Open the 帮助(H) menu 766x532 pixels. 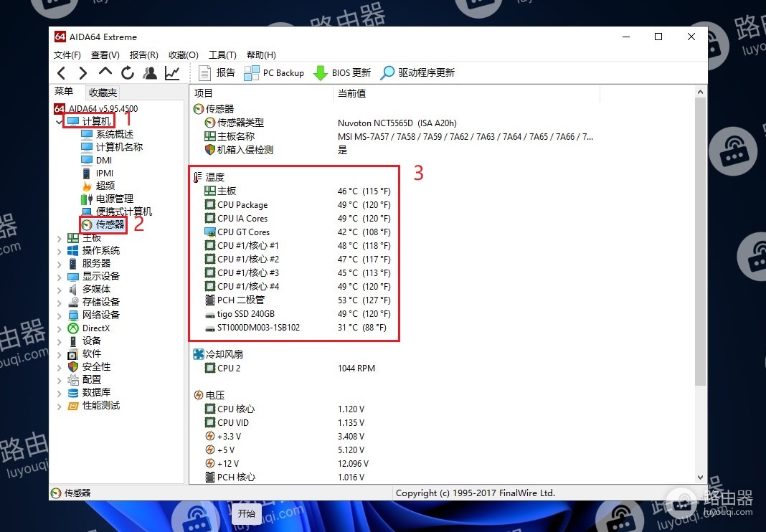point(261,54)
